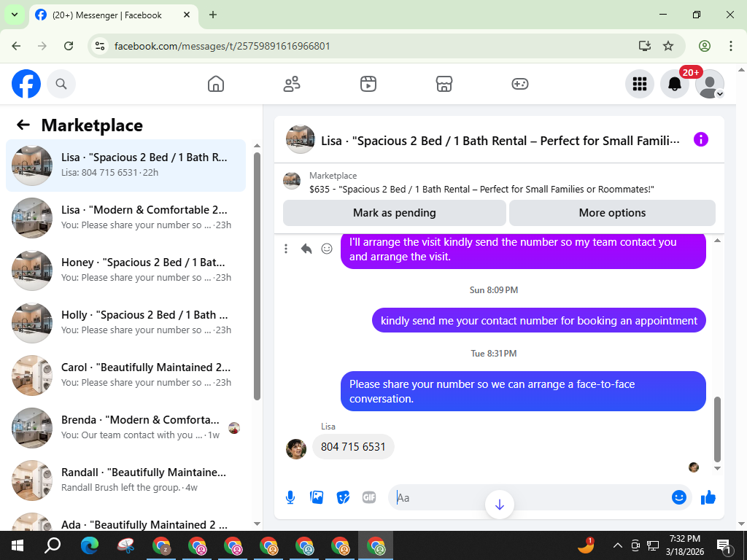Open Marketplace storefront icon in navigation
Image resolution: width=747 pixels, height=560 pixels.
tap(444, 84)
